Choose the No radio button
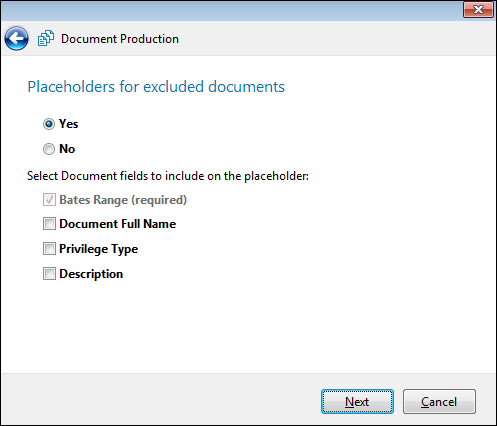Screen dimensions: 497x426 [49, 149]
